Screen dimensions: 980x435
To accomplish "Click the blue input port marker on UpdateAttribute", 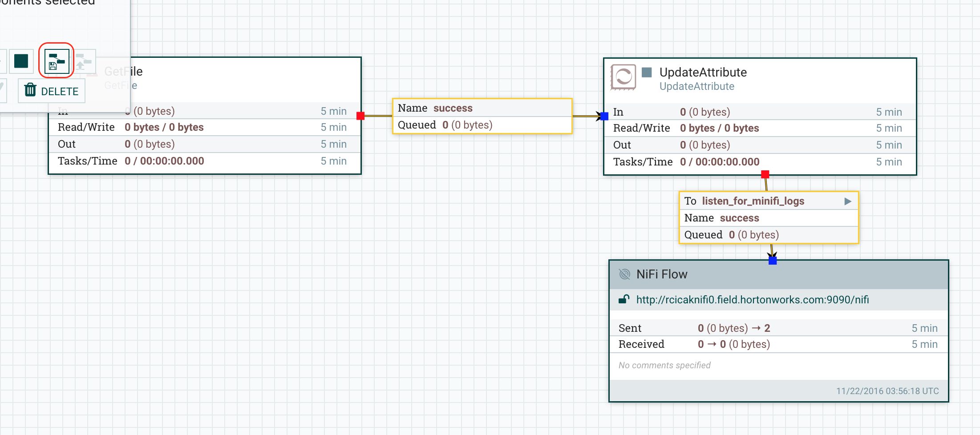I will pyautogui.click(x=603, y=116).
